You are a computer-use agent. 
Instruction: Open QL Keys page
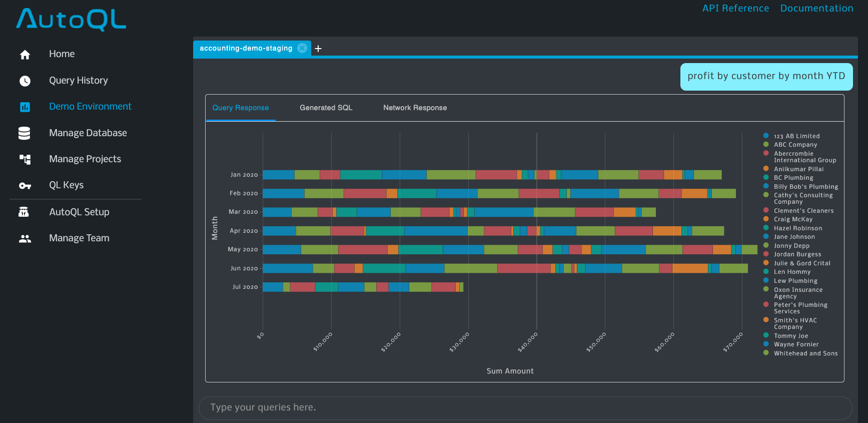[x=66, y=185]
